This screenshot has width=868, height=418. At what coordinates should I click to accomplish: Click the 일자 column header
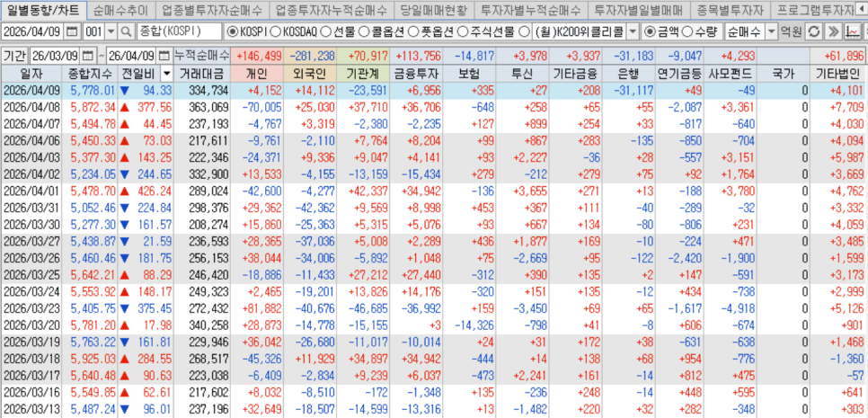tap(31, 74)
